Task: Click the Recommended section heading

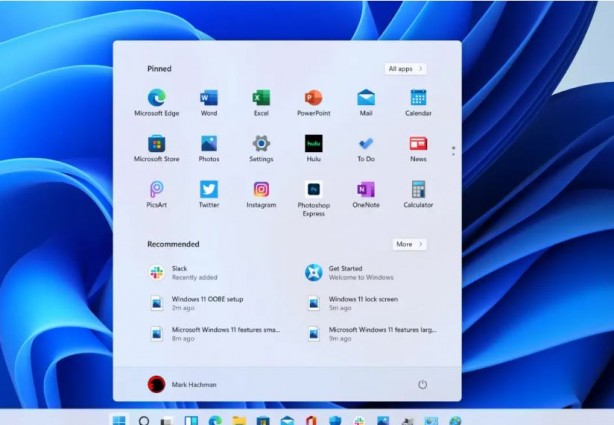Action: [x=173, y=244]
